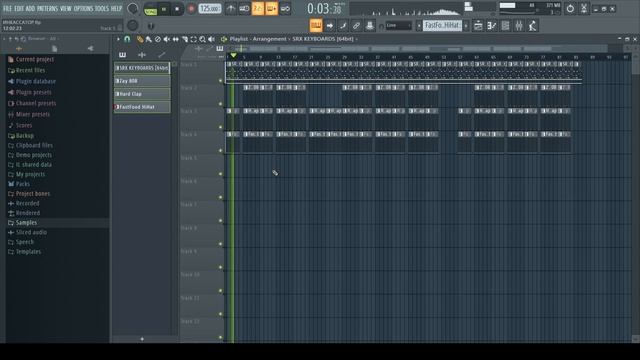Open the Channel rack from main toolbar

[505, 26]
